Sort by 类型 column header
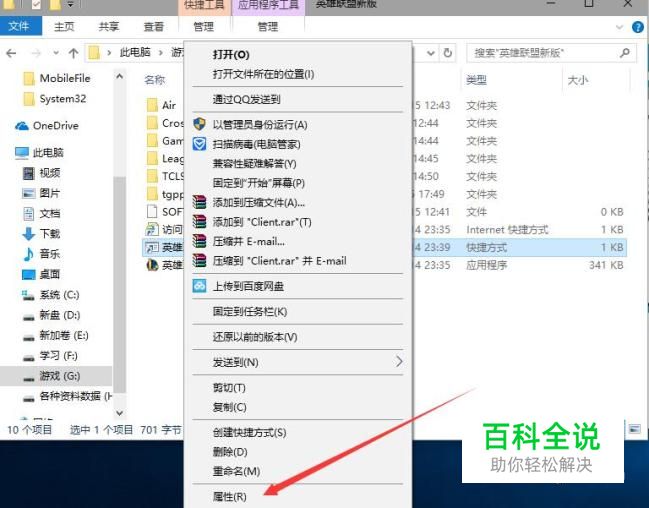Screen dimensions: 649x508 pyautogui.click(x=476, y=79)
